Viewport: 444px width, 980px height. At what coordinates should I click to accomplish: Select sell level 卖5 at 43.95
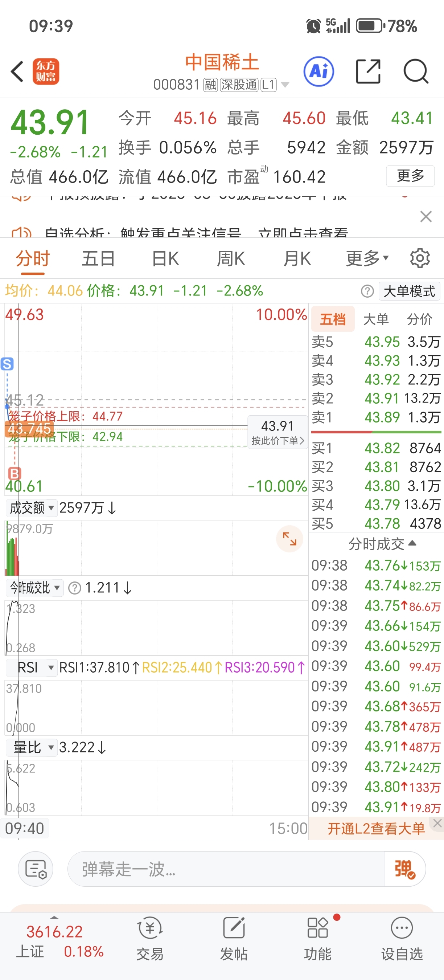[x=376, y=342]
